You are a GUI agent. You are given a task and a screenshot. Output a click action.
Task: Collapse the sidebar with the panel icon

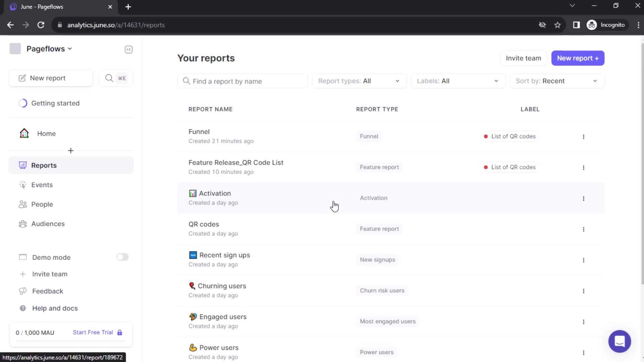click(128, 50)
